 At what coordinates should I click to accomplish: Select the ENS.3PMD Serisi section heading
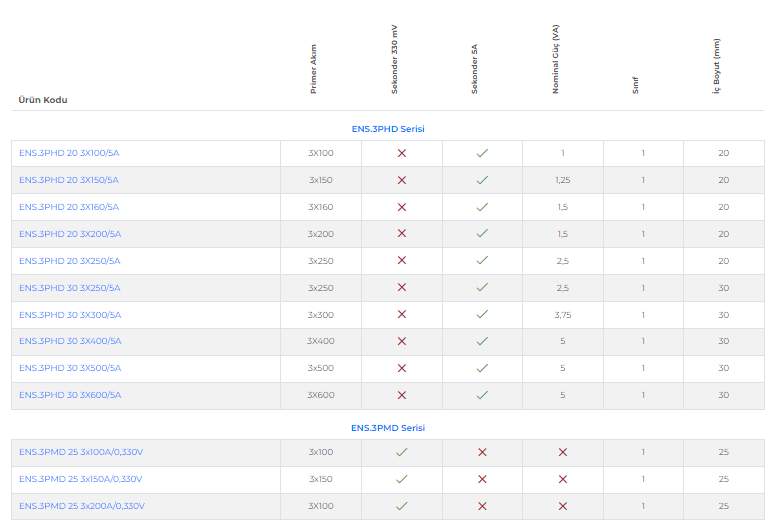point(388,428)
